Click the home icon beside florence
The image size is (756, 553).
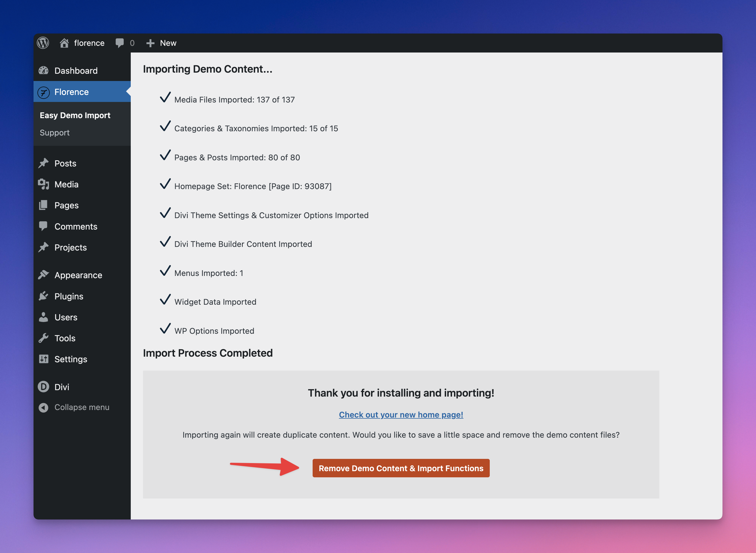[x=64, y=43]
